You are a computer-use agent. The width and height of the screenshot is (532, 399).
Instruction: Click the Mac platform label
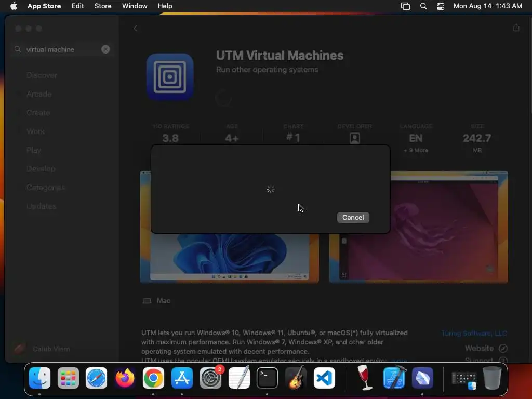(x=163, y=301)
